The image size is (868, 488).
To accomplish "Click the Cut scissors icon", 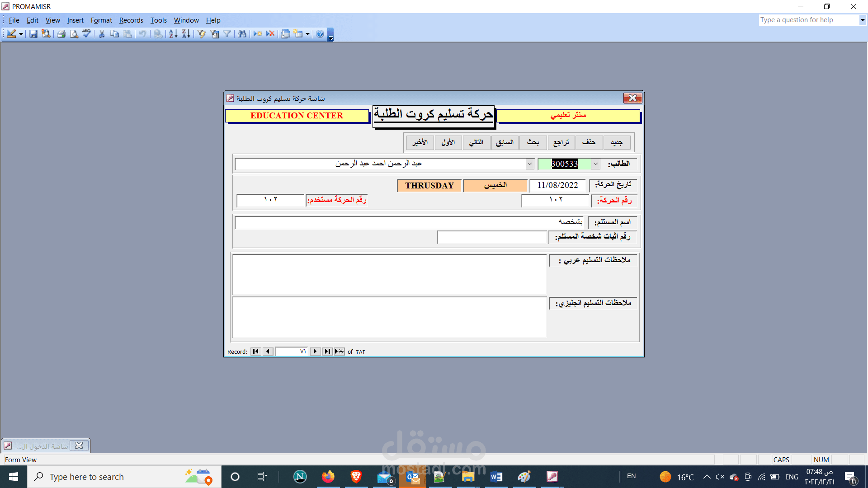I will (102, 34).
